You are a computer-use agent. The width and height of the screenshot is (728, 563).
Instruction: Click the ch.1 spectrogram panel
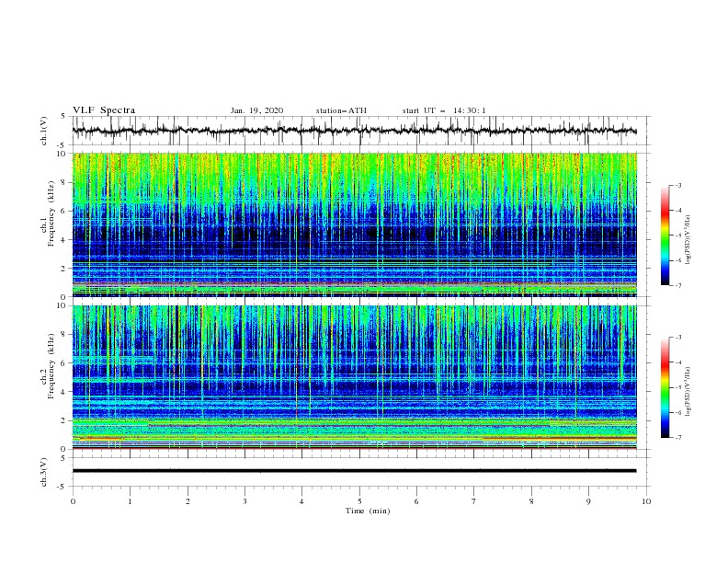pos(354,224)
